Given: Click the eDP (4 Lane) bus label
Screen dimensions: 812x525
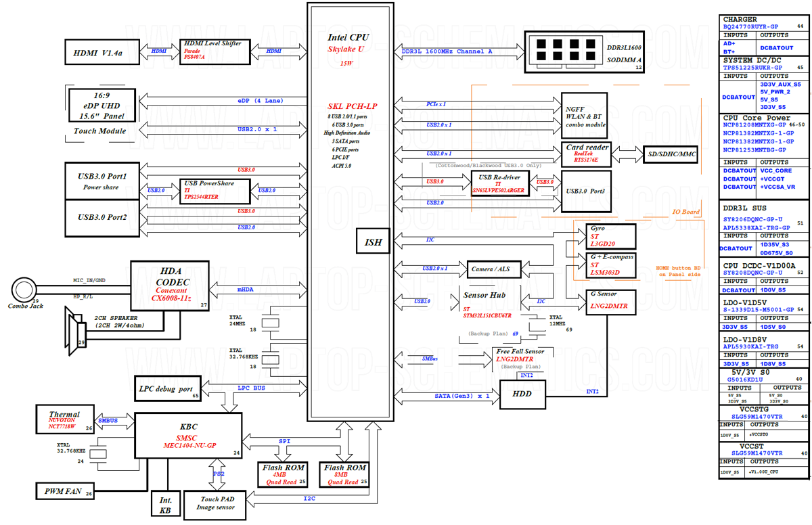Looking at the screenshot, I should 261,101.
